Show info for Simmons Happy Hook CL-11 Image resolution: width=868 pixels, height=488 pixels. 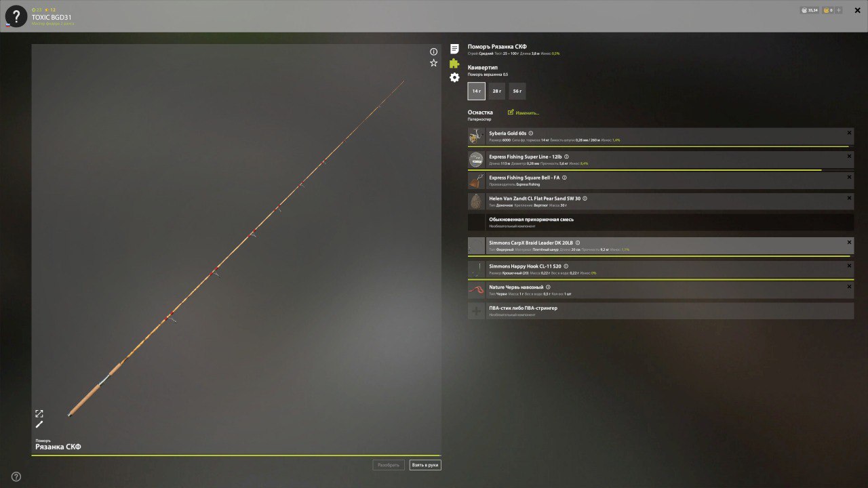click(566, 266)
